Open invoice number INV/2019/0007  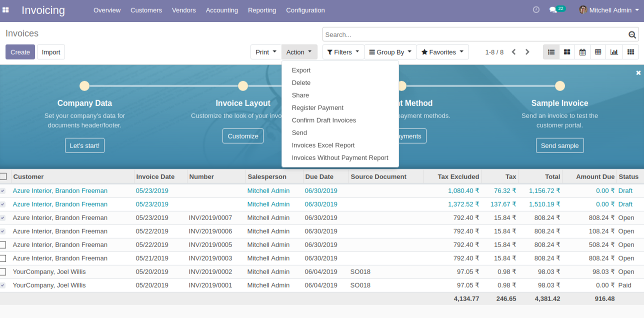[x=210, y=217]
